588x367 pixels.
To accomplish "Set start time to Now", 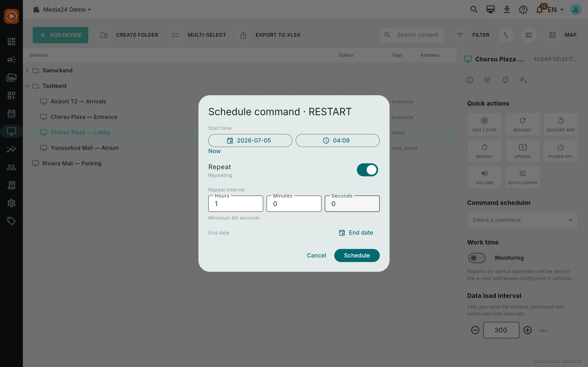I will click(214, 151).
